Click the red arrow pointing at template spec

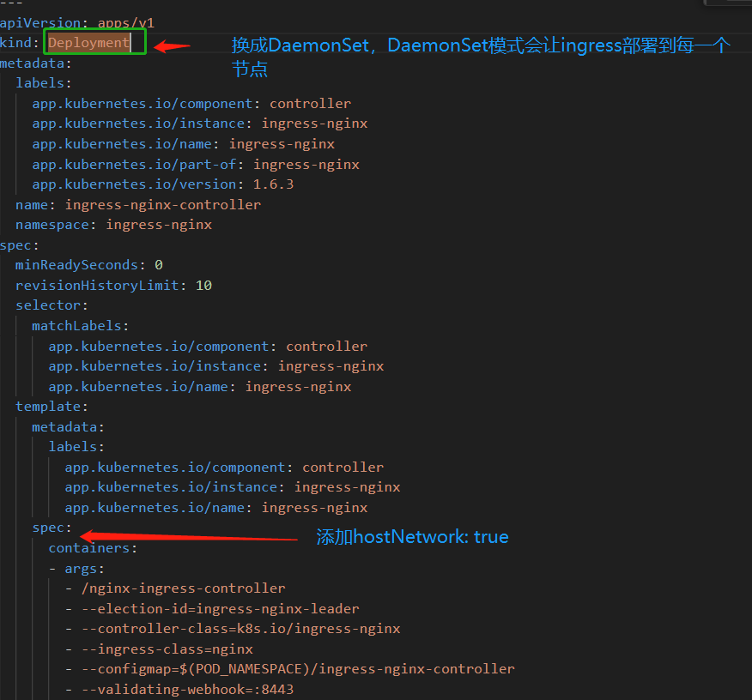[x=189, y=536]
